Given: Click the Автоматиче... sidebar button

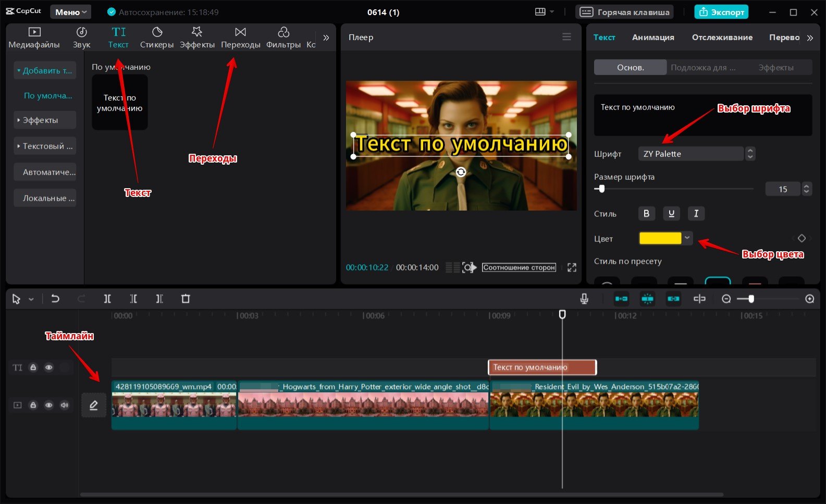Looking at the screenshot, I should point(45,172).
